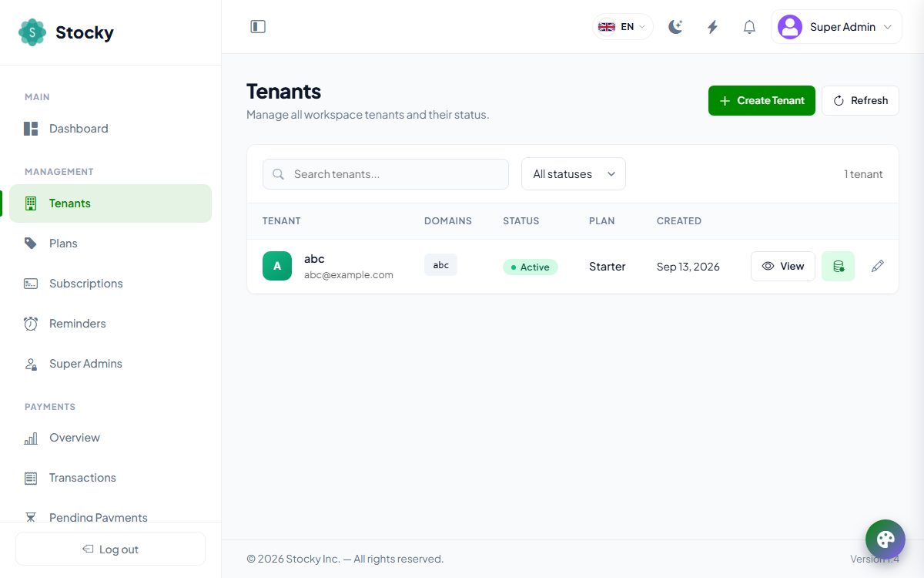Image resolution: width=924 pixels, height=578 pixels.
Task: Click the Search tenants input field
Action: click(x=386, y=174)
